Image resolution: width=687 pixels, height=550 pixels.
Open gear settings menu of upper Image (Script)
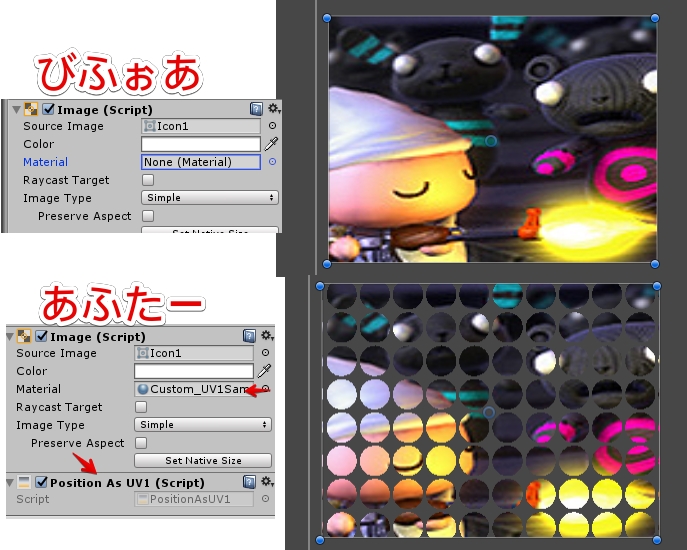coord(274,108)
